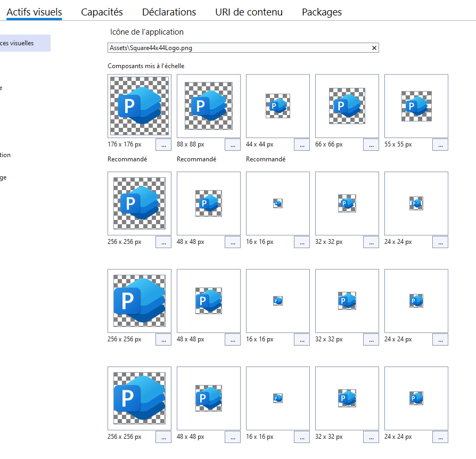Open the Packages tab
The image size is (476, 459).
322,12
